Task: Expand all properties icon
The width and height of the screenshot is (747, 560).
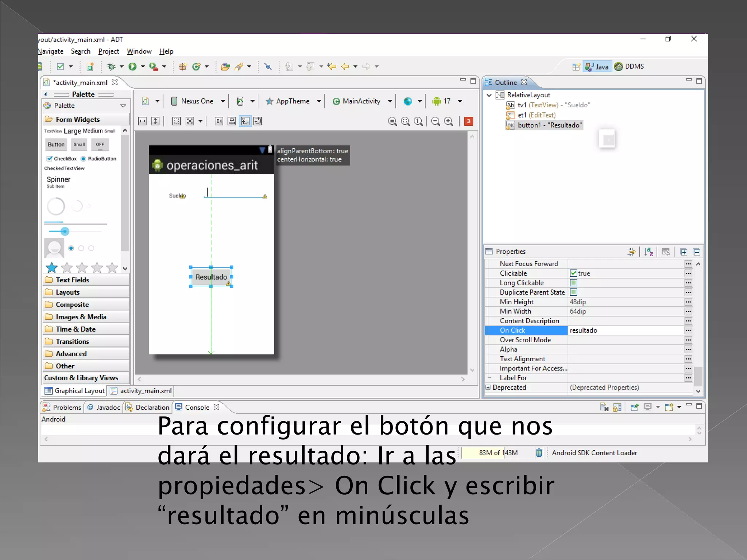Action: click(684, 252)
